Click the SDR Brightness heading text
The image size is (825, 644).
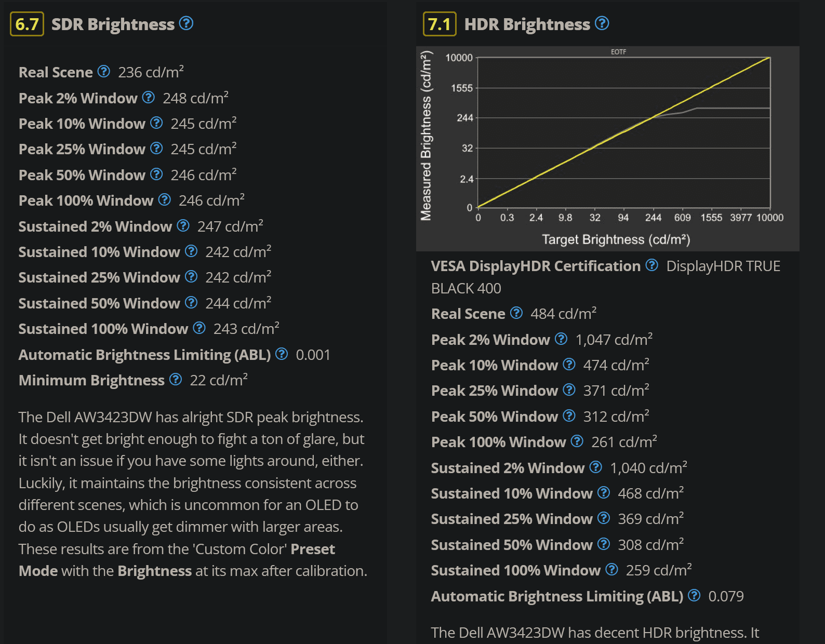[113, 24]
